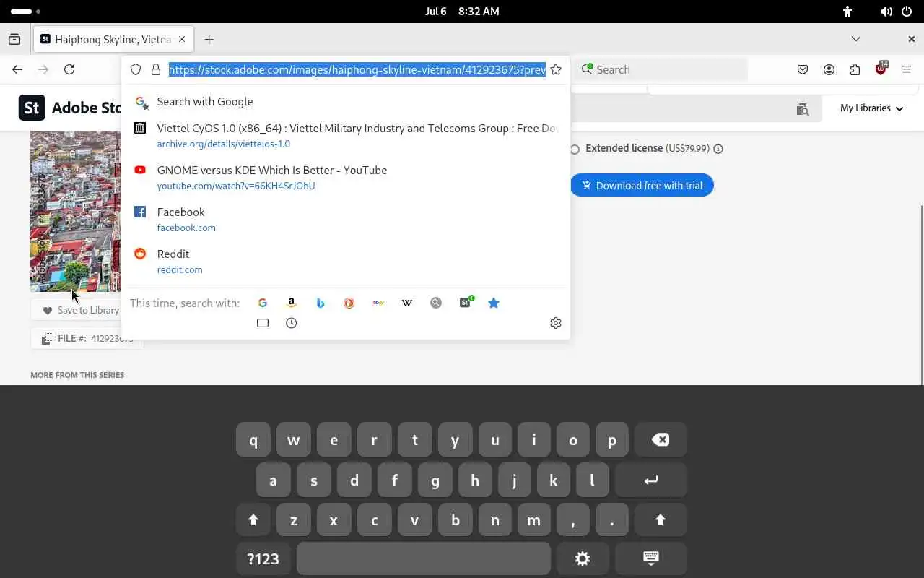Open the Activities overview pill
This screenshot has width=924, height=578.
[x=26, y=12]
